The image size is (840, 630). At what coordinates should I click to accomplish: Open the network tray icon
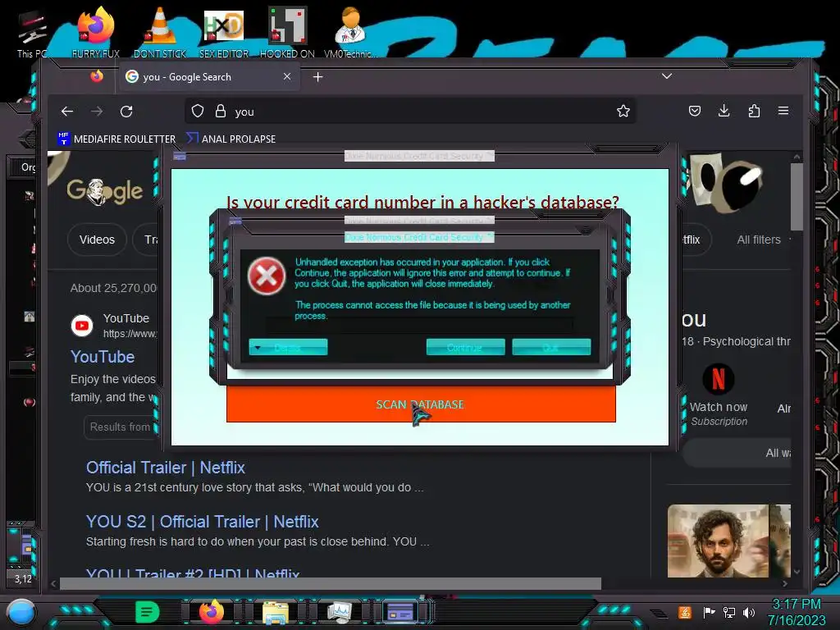(729, 612)
